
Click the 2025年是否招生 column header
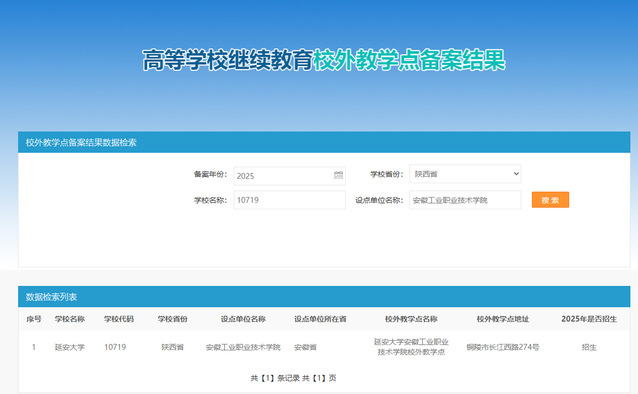tap(589, 319)
